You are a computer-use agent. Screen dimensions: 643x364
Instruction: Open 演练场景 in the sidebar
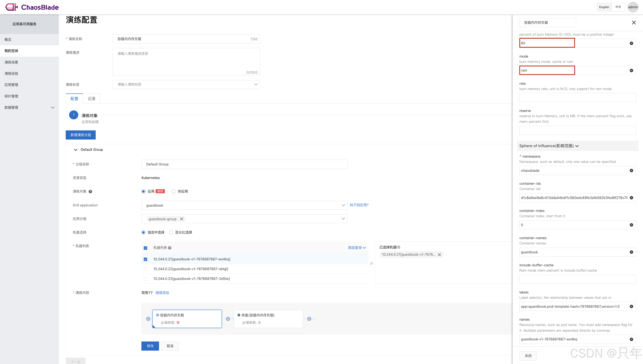point(11,62)
